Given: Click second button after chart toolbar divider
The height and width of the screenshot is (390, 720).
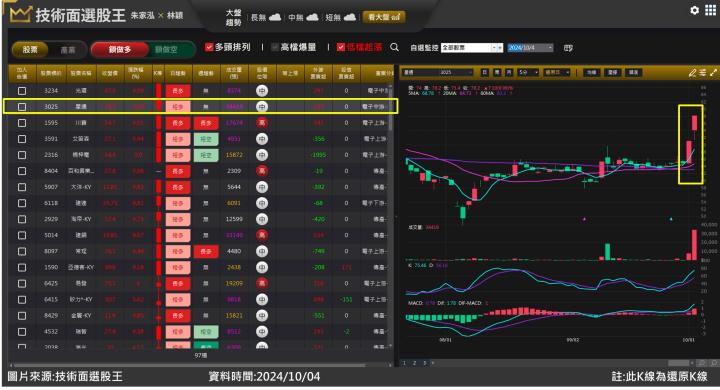Looking at the screenshot, I should 613,73.
